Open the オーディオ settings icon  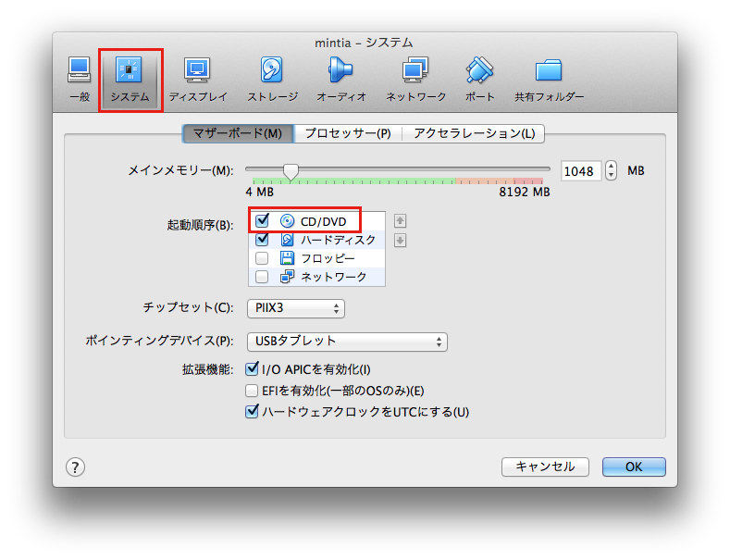(341, 79)
